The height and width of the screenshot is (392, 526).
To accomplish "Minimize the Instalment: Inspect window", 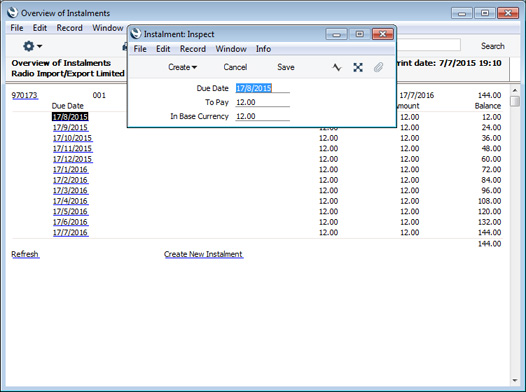I will (336, 34).
